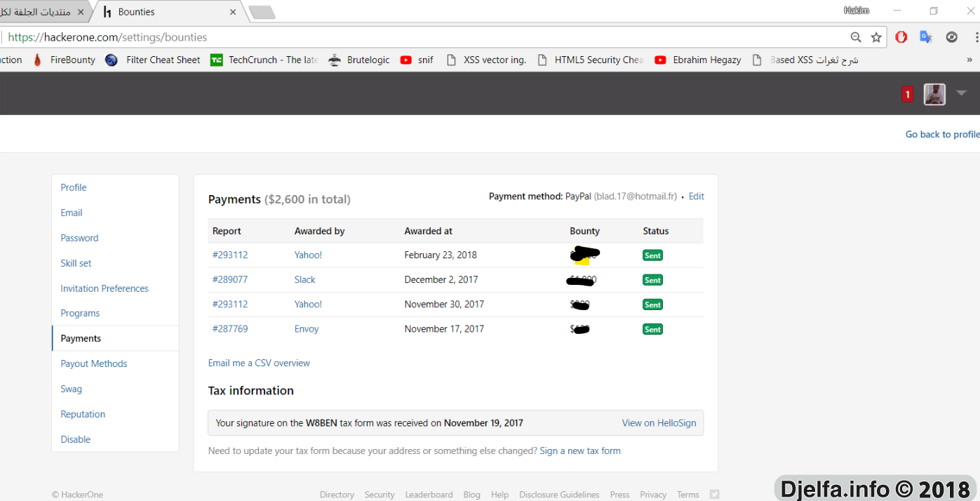Go to the Swag settings page
Viewport: 980px width, 501px height.
click(x=71, y=389)
